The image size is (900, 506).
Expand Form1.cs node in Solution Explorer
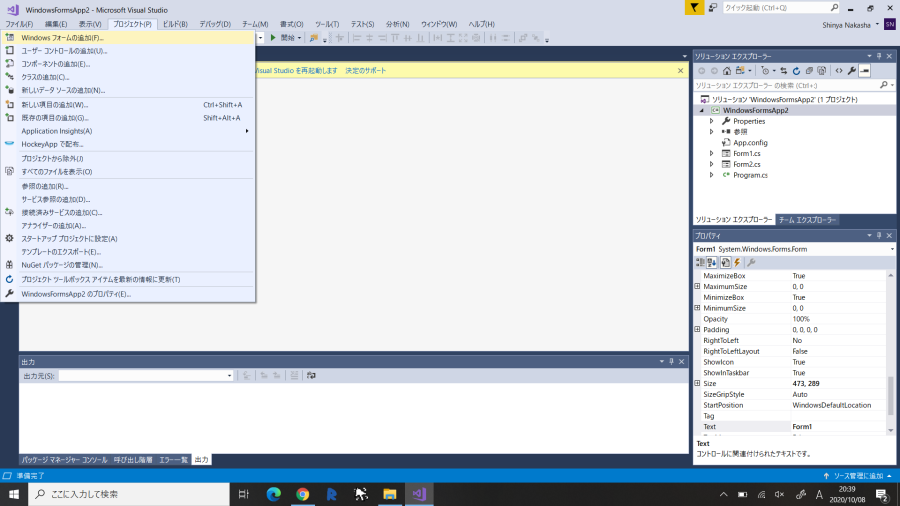click(x=712, y=154)
